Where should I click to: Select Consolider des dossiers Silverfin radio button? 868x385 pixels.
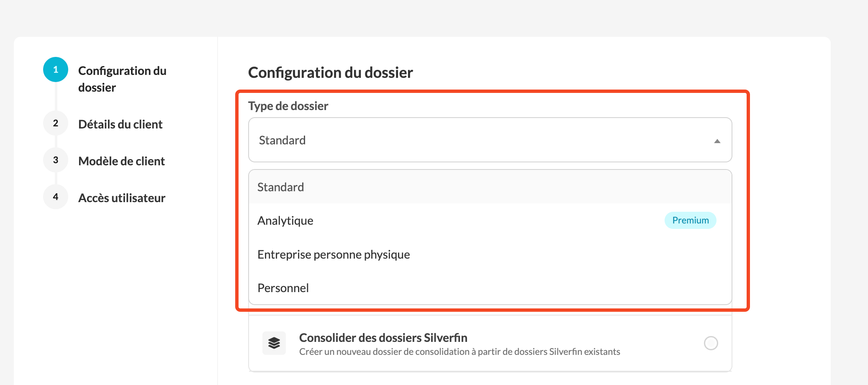click(x=711, y=343)
